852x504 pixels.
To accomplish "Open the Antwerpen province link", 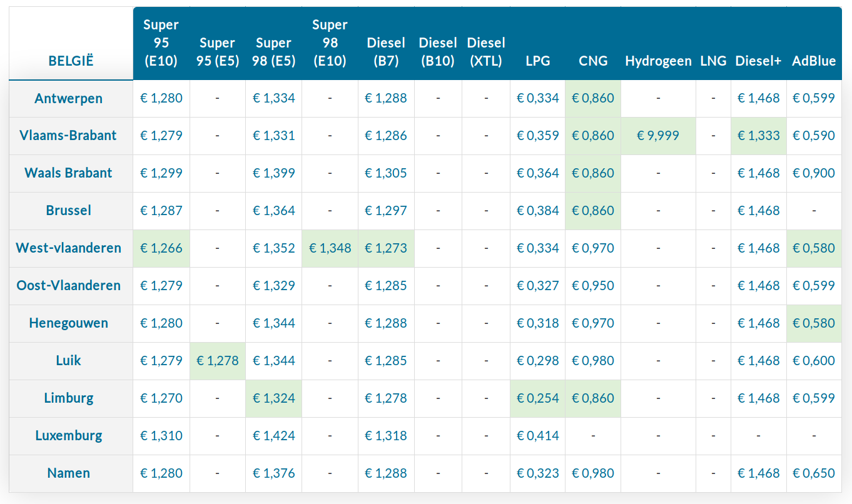I will [x=69, y=98].
